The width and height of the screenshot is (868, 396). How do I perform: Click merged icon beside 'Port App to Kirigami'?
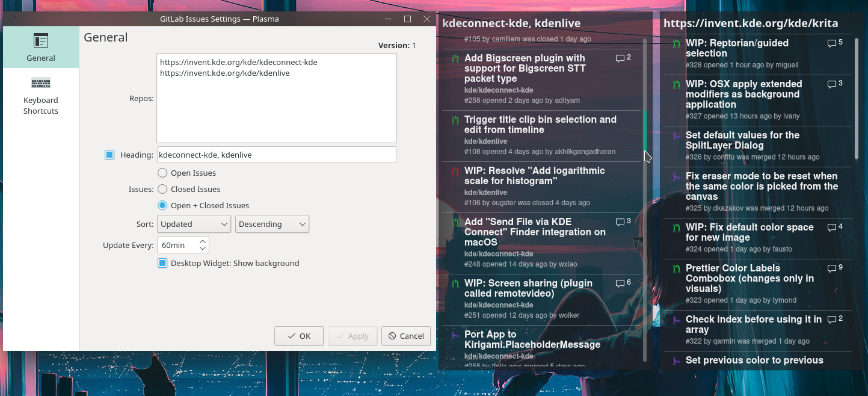[455, 335]
